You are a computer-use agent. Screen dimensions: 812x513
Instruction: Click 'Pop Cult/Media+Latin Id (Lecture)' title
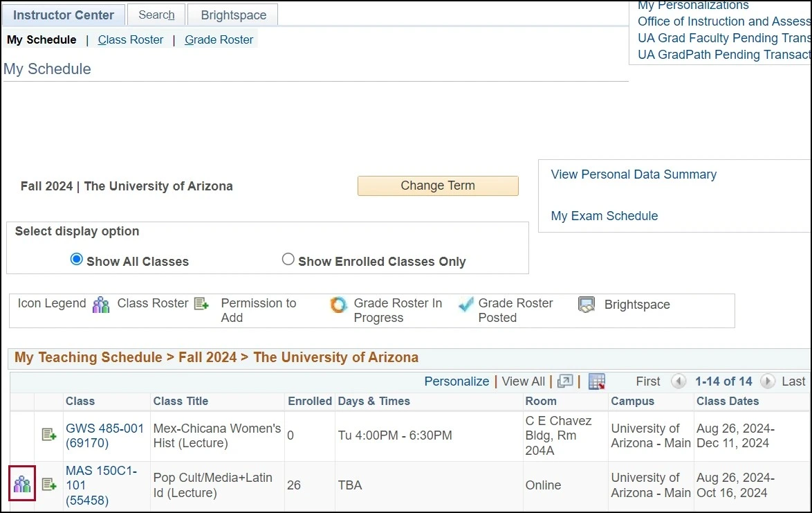[213, 485]
